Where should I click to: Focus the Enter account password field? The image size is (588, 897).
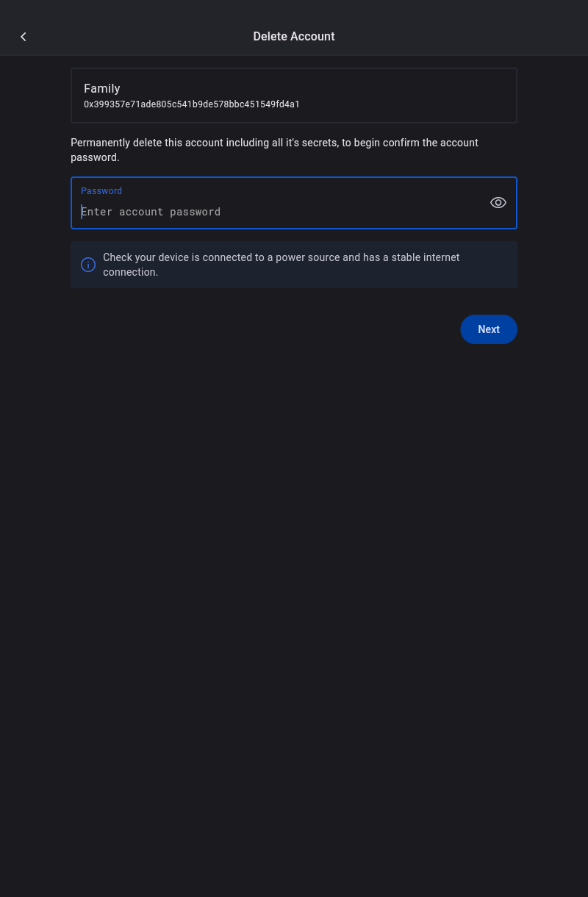click(151, 212)
